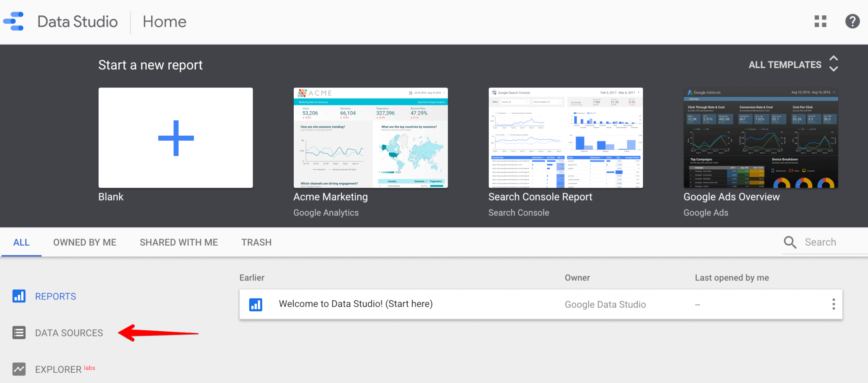The width and height of the screenshot is (868, 383).
Task: Click the Acme Marketing title
Action: pyautogui.click(x=331, y=197)
